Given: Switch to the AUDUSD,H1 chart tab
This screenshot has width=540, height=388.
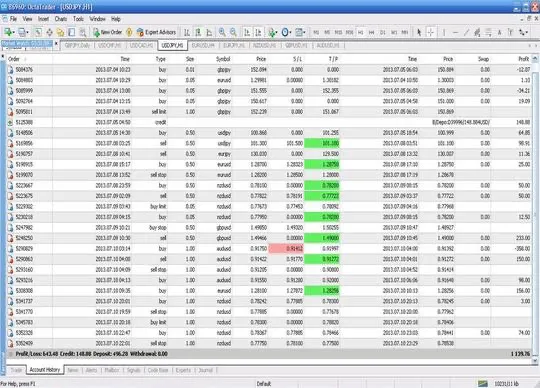Looking at the screenshot, I should (x=328, y=45).
